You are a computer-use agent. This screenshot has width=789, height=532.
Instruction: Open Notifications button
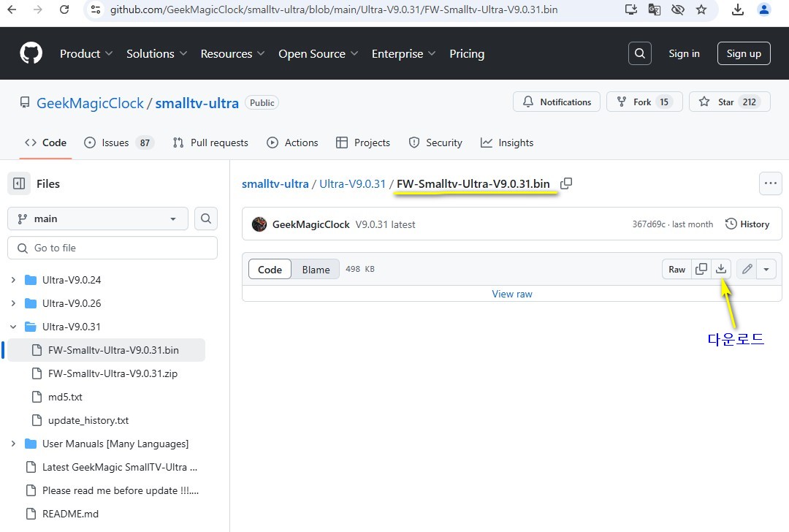click(557, 102)
